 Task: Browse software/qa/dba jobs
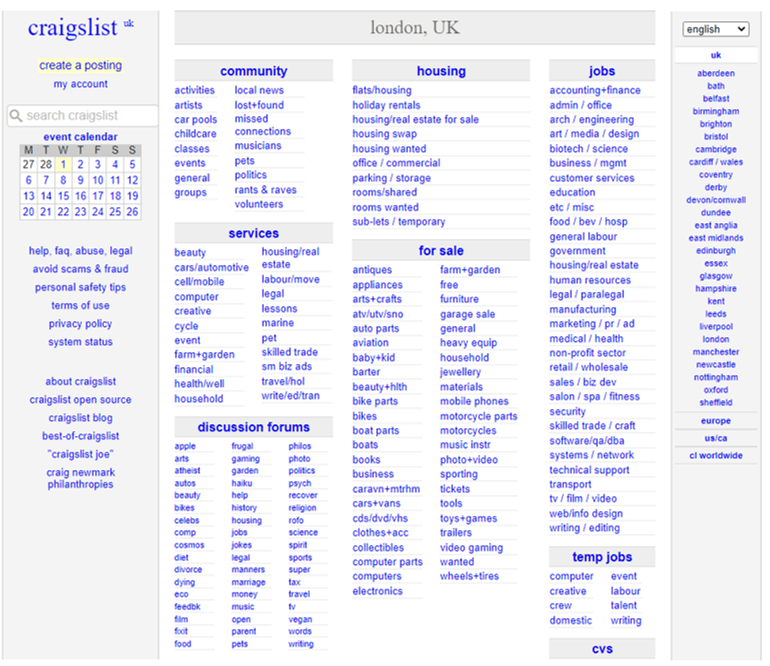(x=586, y=441)
